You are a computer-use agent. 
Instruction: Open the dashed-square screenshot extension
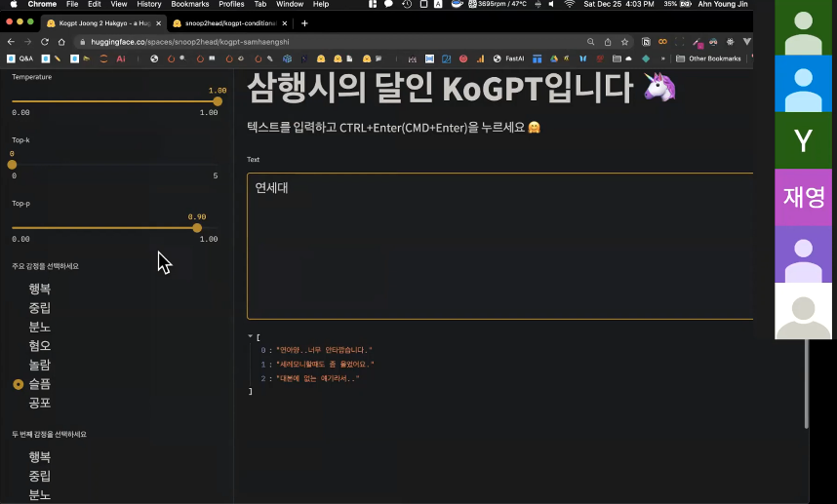point(680,42)
